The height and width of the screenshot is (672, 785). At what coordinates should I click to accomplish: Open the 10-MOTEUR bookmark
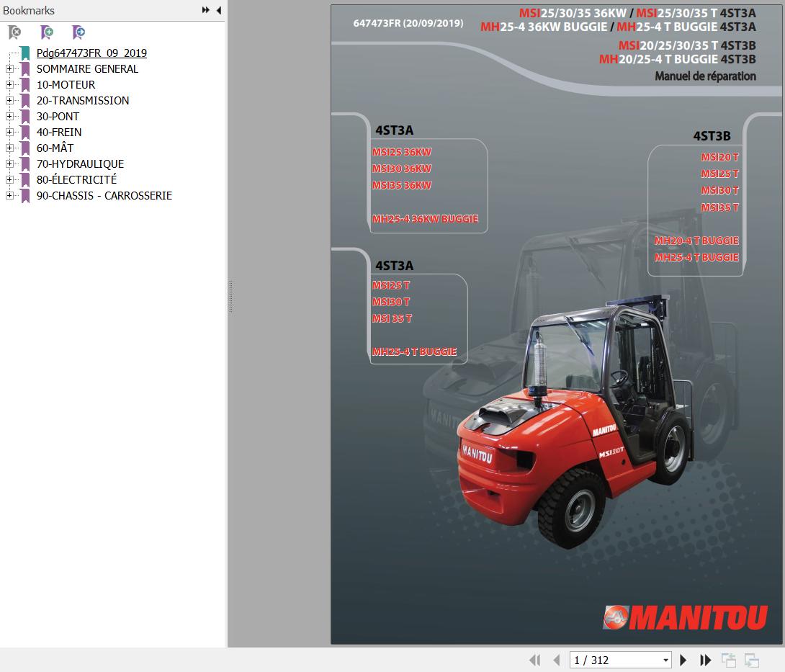66,84
